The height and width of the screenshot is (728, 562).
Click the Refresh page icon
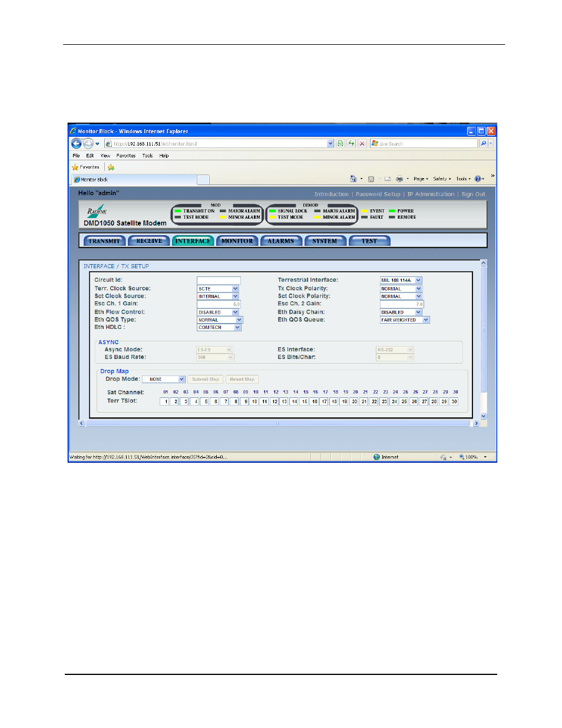point(351,143)
